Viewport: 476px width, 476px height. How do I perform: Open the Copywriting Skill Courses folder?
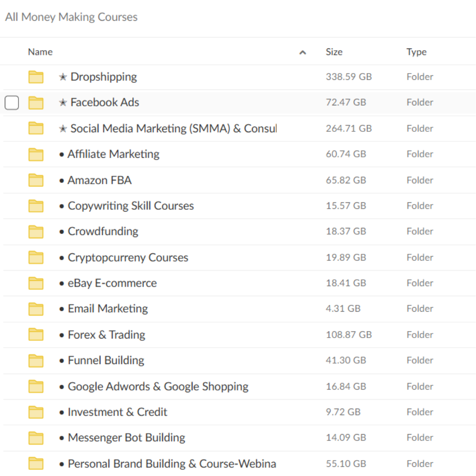coord(130,205)
